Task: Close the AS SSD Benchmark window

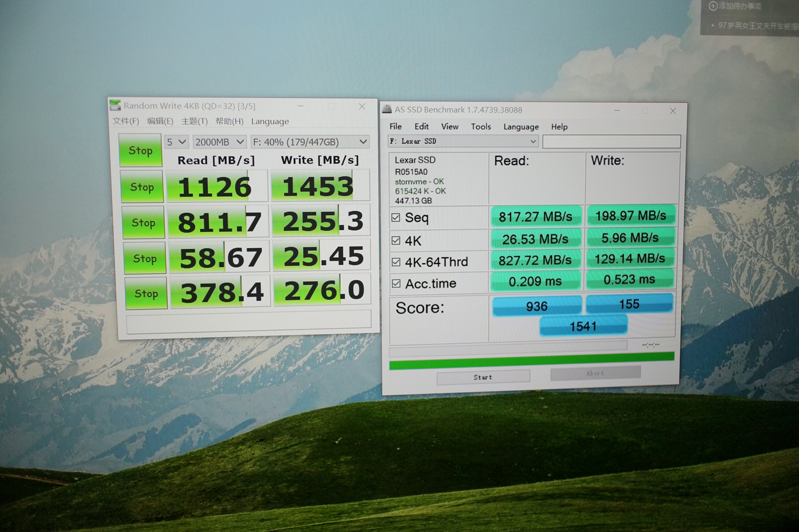Action: click(673, 111)
